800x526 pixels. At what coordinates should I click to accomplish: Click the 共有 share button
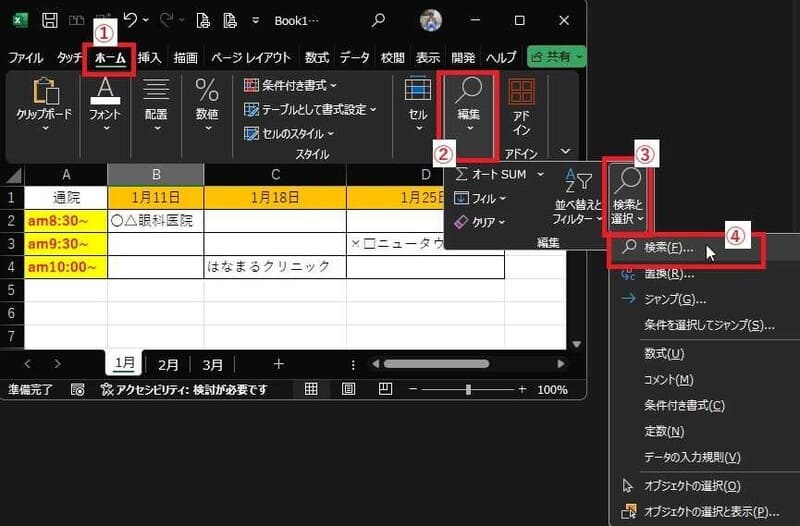point(556,58)
